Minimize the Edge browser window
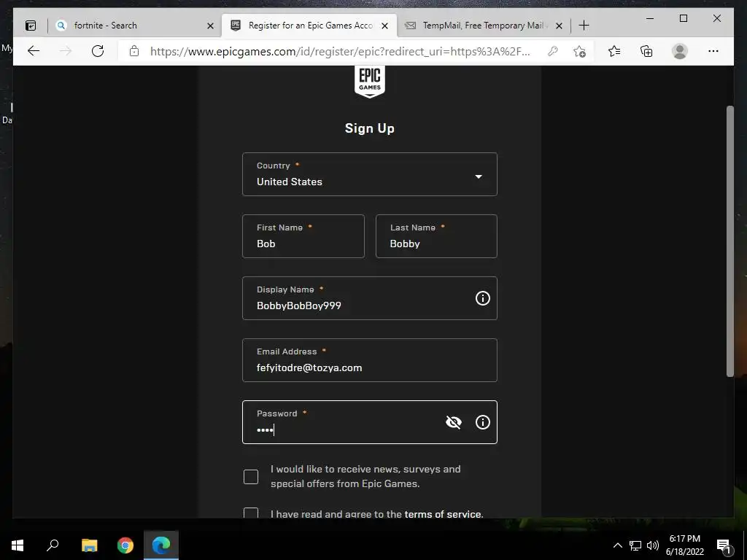 point(650,18)
